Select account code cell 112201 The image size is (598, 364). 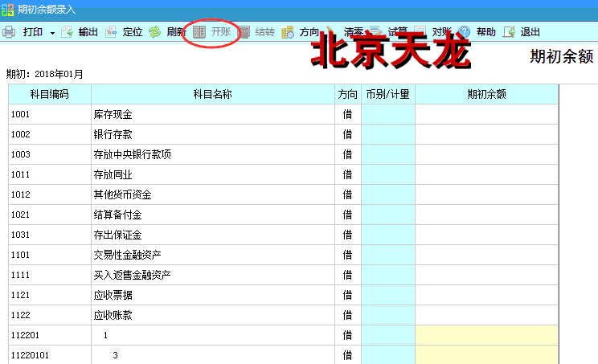coord(50,335)
